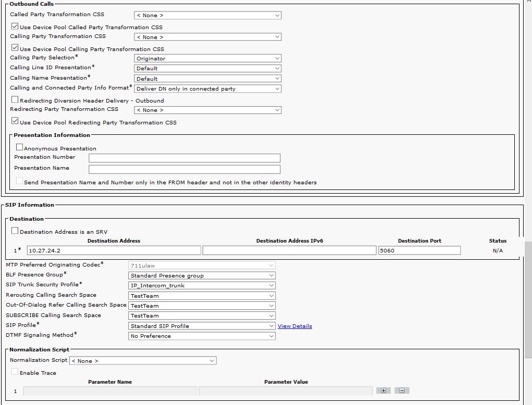Screen dimensions: 532x405
Task: Open the Rerouting Calling Search Space dropdown
Action: [202, 296]
